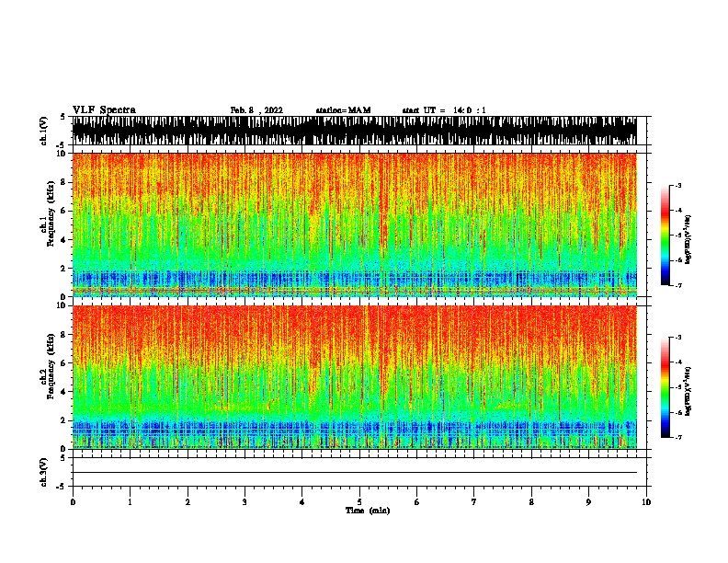Click the ch.1 waveform panel at top
The width and height of the screenshot is (728, 563).
click(355, 131)
